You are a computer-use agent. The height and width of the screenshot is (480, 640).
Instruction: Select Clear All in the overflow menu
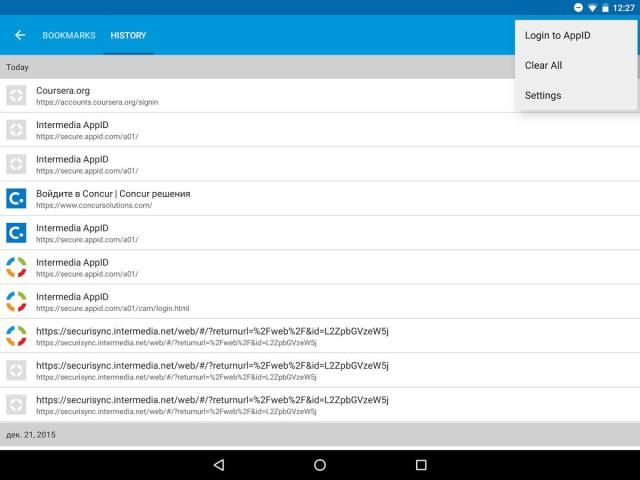(x=543, y=66)
